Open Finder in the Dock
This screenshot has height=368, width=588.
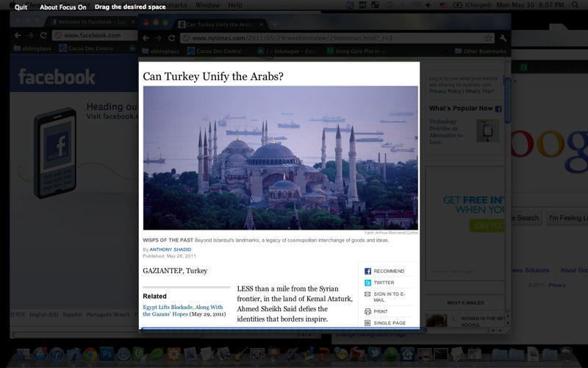tap(24, 354)
